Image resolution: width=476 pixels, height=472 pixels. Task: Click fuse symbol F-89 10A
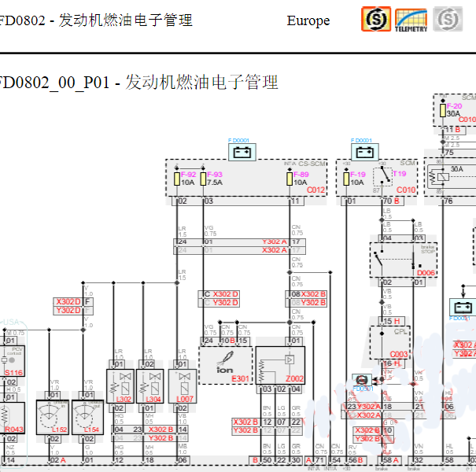click(290, 179)
